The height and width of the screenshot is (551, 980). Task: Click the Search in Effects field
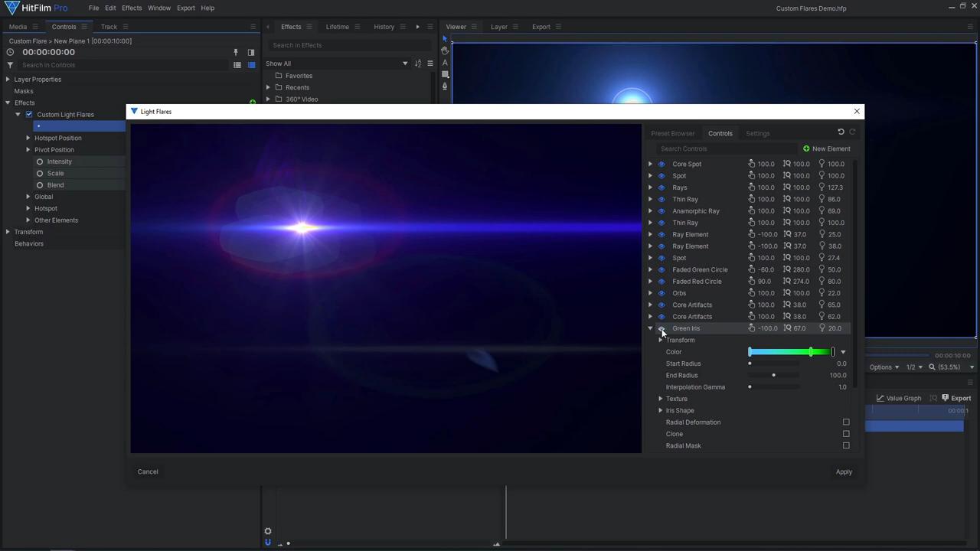click(348, 45)
